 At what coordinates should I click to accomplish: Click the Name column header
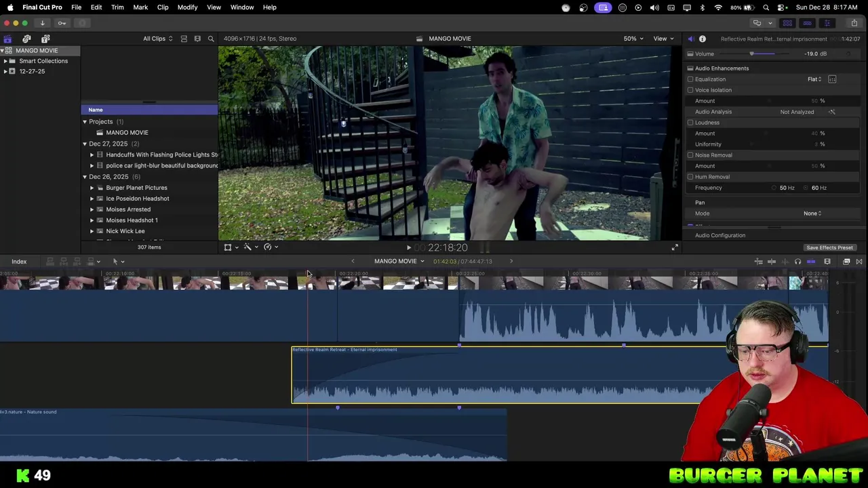149,110
